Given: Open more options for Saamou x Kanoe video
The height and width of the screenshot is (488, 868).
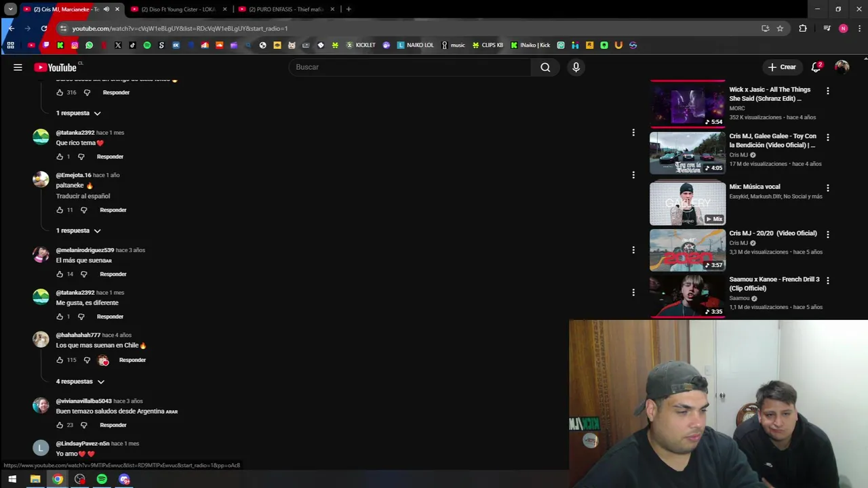Looking at the screenshot, I should tap(827, 280).
